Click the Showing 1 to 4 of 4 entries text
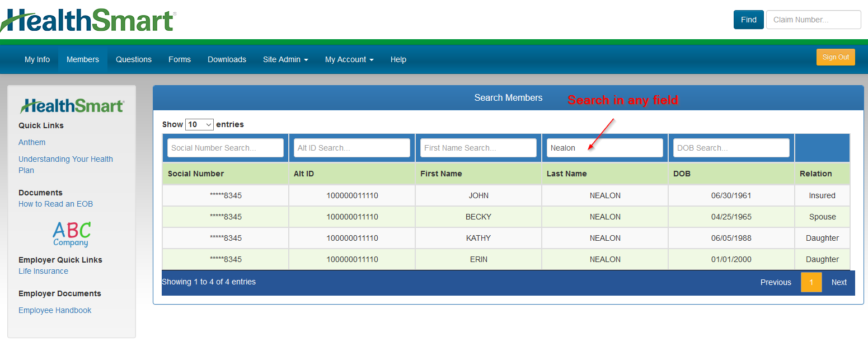This screenshot has height=341, width=868. click(209, 282)
